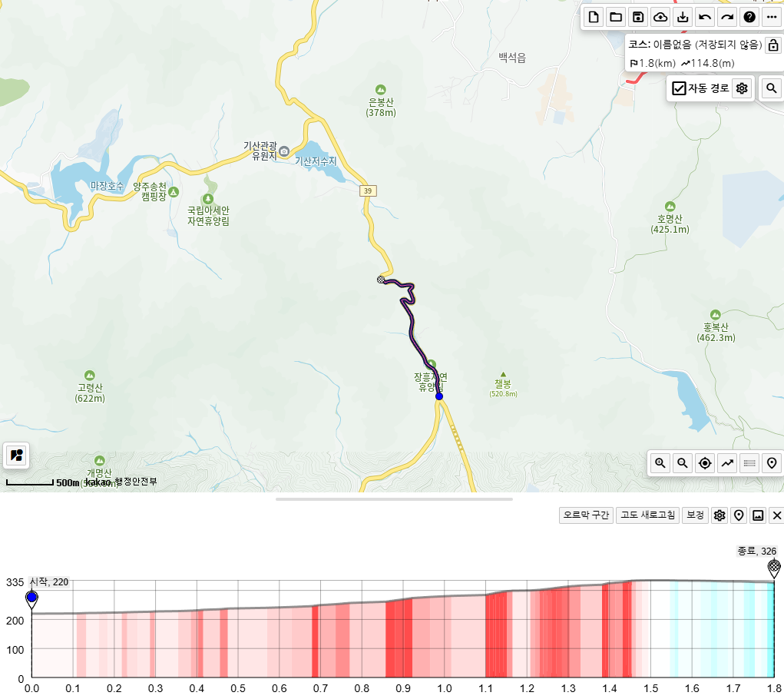This screenshot has height=699, width=784.
Task: Switch the map type using bottom-left map button
Action: click(x=16, y=455)
